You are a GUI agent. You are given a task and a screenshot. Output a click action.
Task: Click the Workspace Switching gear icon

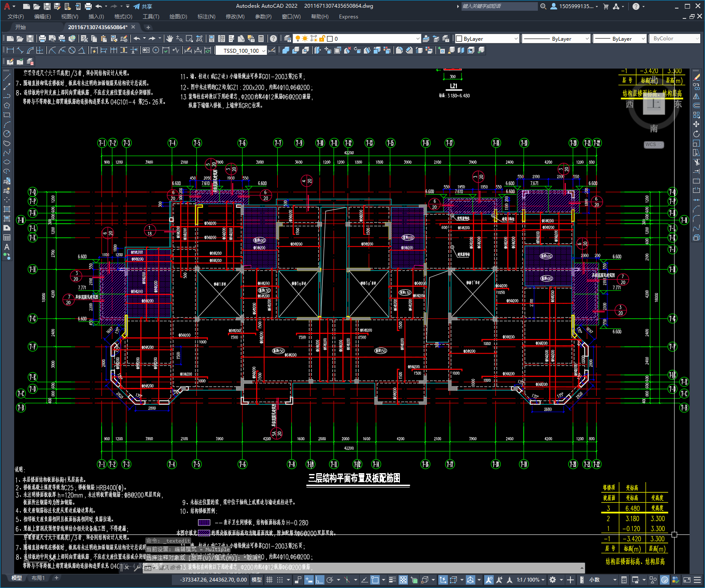(552, 580)
